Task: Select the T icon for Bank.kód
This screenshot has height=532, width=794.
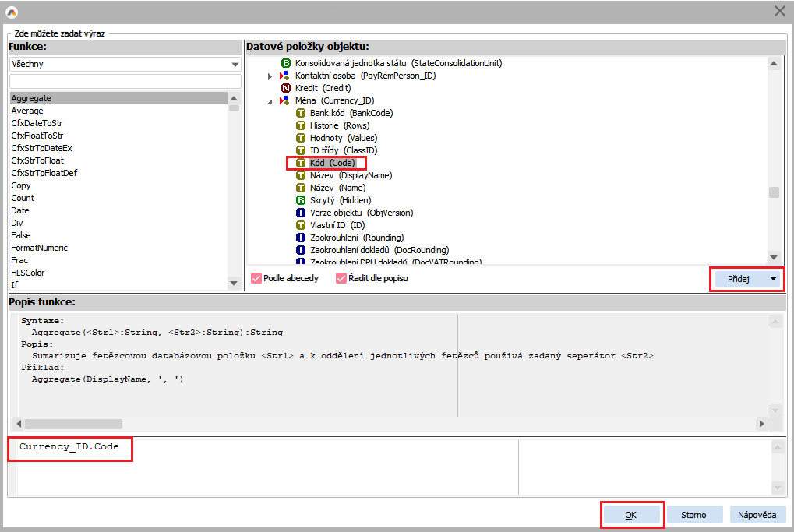Action: tap(301, 113)
